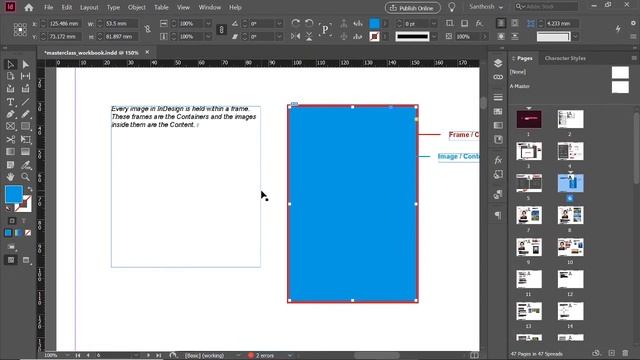Apply color button below fill swatch

pyautogui.click(x=8, y=233)
